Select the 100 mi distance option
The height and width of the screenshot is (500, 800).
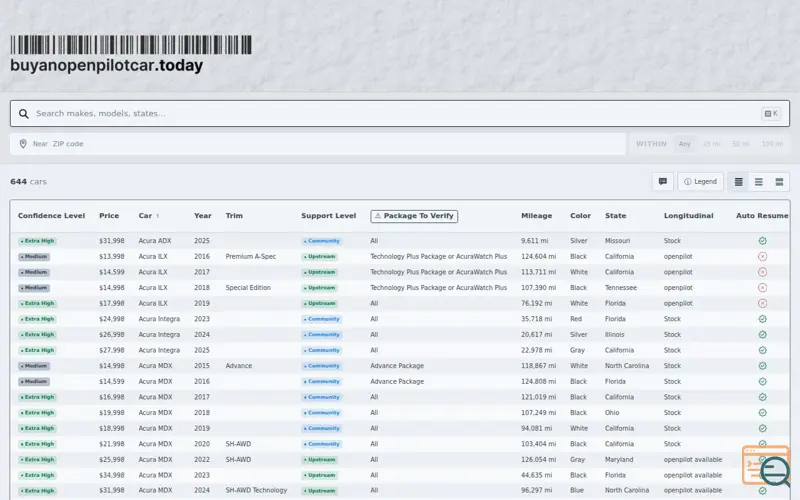pyautogui.click(x=772, y=144)
